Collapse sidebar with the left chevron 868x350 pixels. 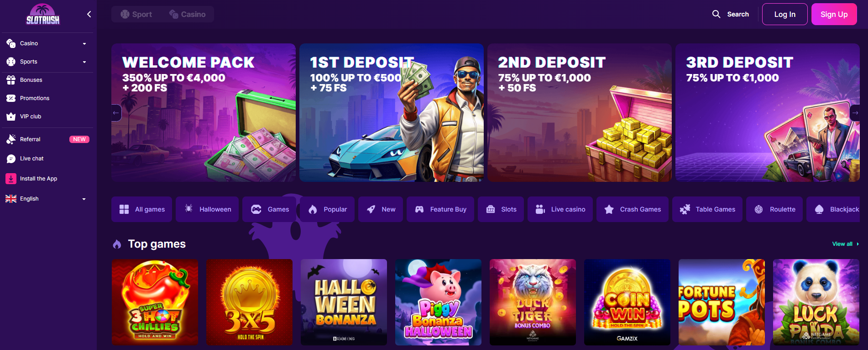(x=89, y=14)
